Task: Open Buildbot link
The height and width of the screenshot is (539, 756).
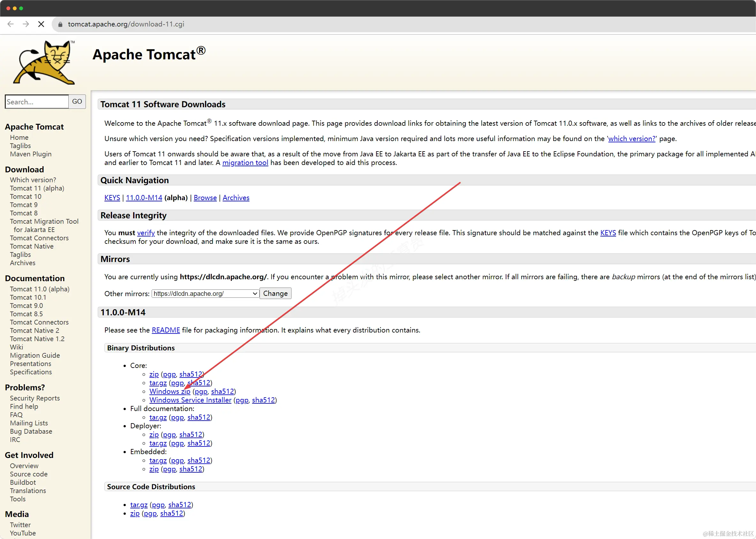Action: (x=23, y=483)
